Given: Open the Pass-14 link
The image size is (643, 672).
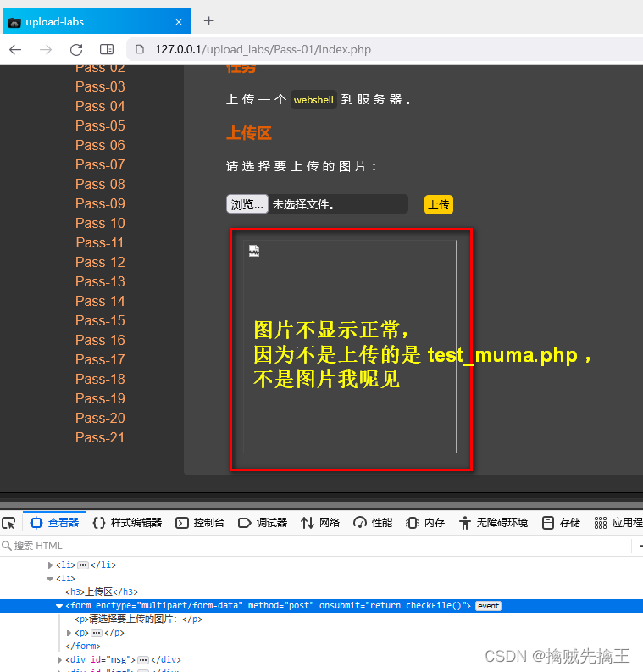Looking at the screenshot, I should tap(100, 301).
